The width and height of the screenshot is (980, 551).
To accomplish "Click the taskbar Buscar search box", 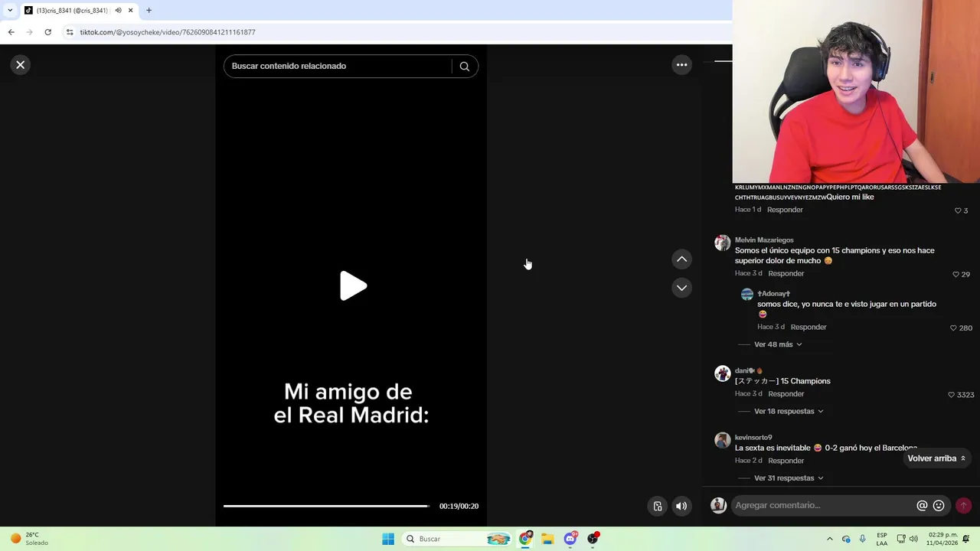I will 457,539.
